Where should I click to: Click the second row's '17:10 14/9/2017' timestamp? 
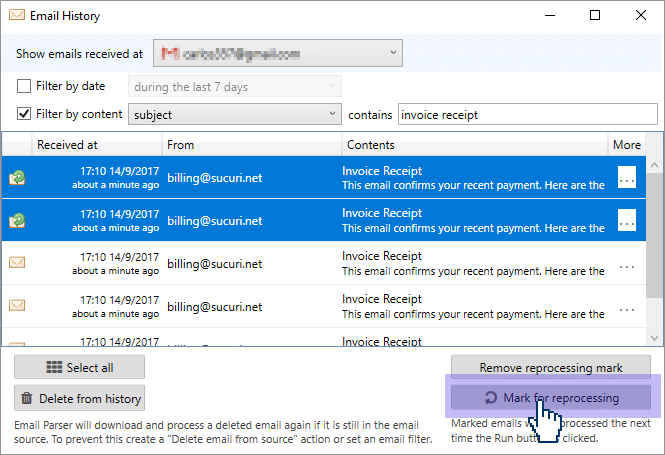120,214
